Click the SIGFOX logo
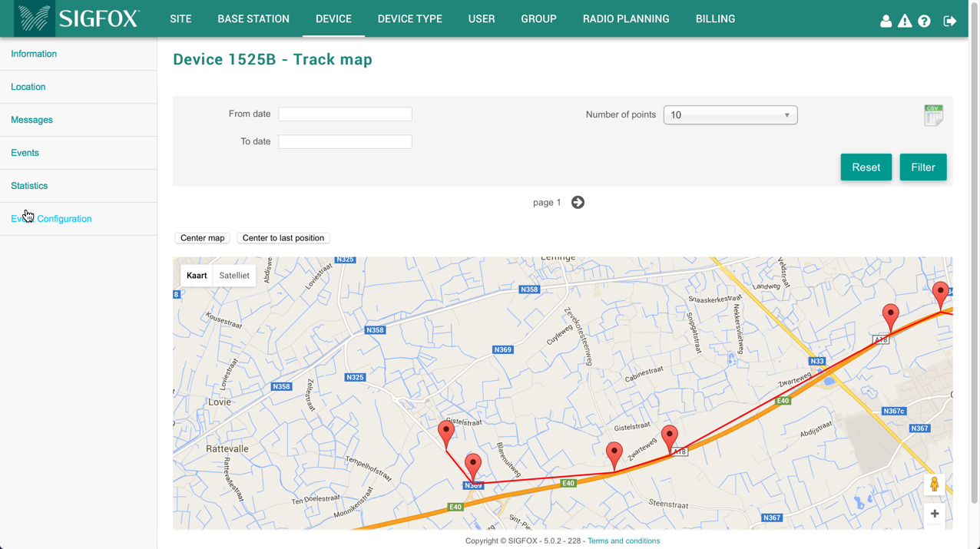 (x=79, y=19)
